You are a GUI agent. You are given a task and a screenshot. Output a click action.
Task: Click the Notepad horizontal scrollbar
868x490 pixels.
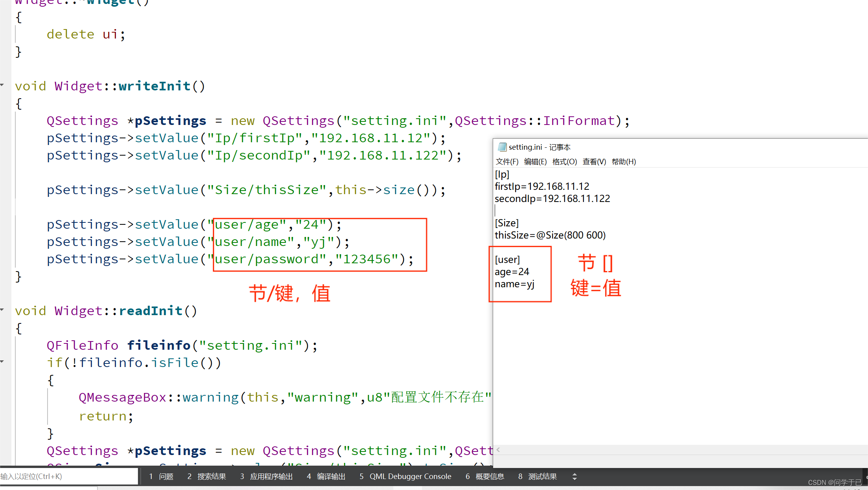point(668,450)
